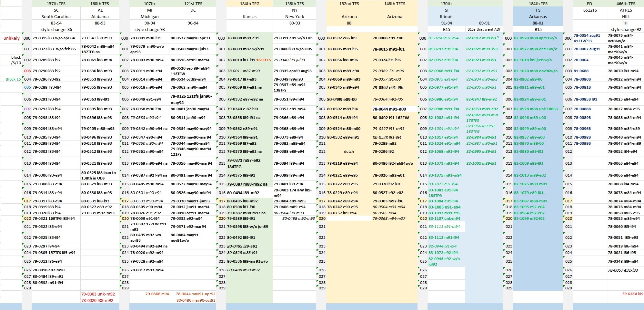Image resolution: width=644 pixels, height=310 pixels.
Task: Click cell 82-0928 m88-unk 188FG
Action: (536, 109)
